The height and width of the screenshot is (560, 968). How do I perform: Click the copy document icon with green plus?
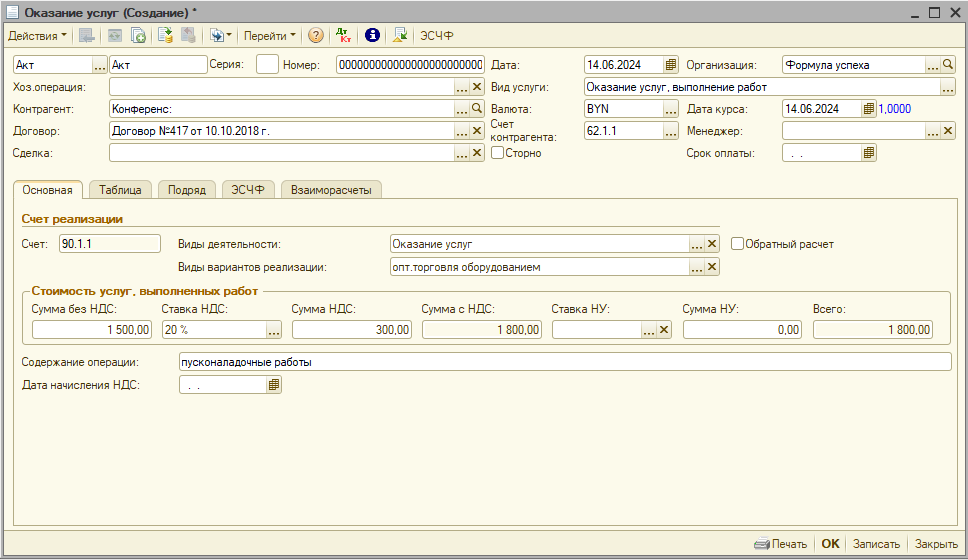coord(139,35)
